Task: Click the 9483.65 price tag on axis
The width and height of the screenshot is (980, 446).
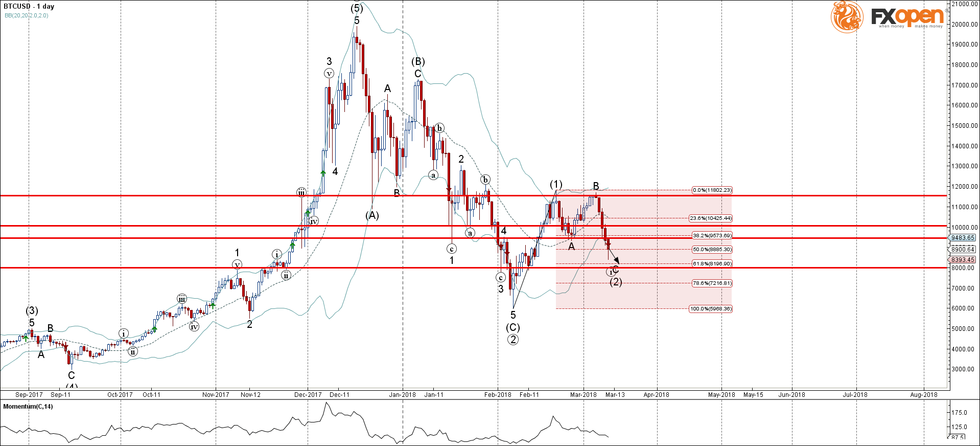Action: (963, 238)
